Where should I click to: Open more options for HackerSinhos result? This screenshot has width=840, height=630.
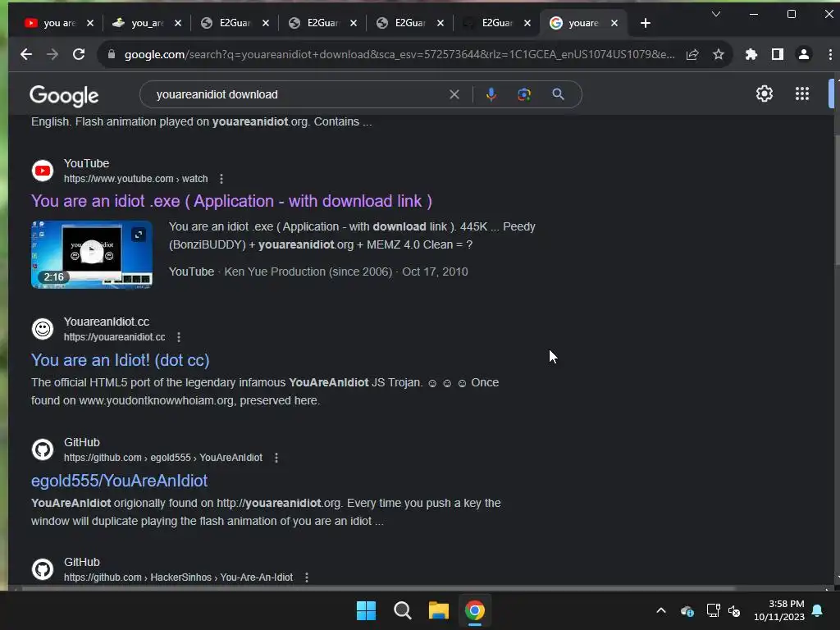307,577
